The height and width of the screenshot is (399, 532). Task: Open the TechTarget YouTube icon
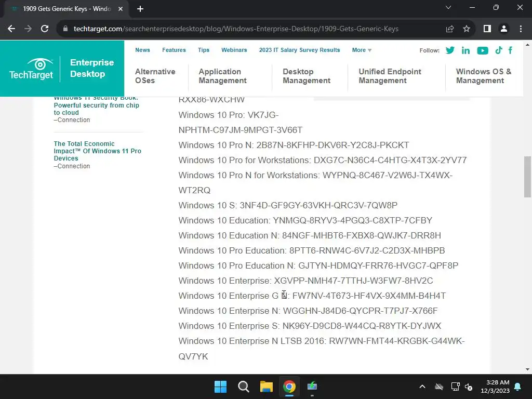pyautogui.click(x=483, y=50)
